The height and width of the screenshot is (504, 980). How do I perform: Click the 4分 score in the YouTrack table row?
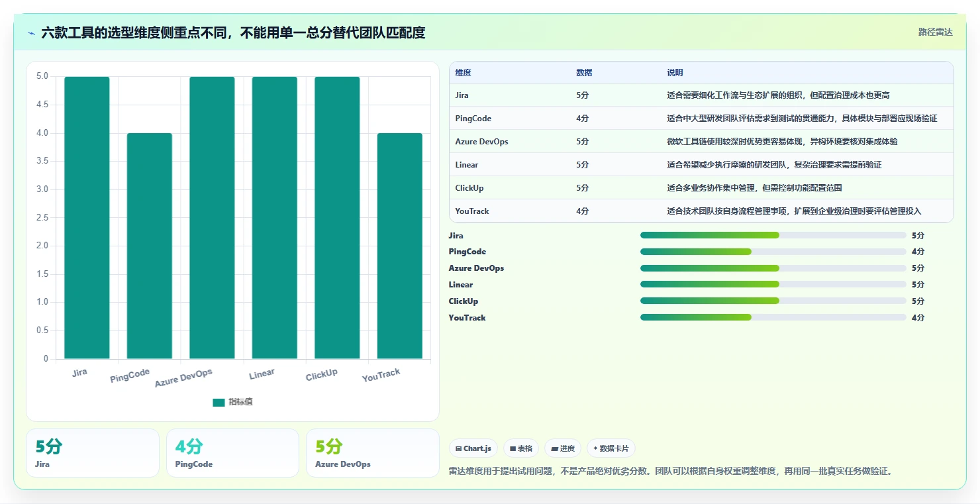pyautogui.click(x=583, y=211)
